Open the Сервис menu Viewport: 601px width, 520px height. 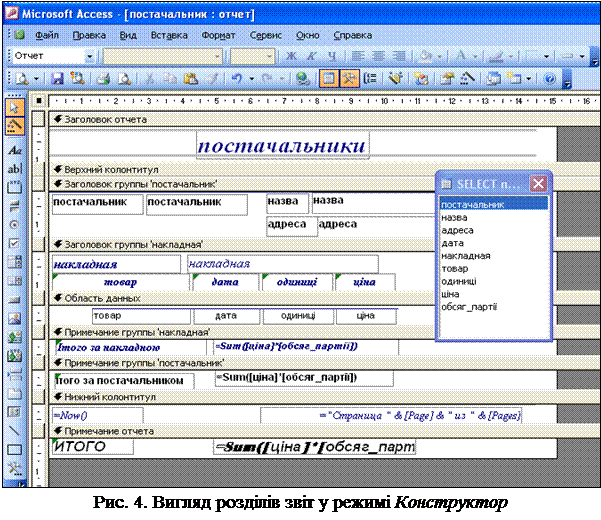[266, 35]
